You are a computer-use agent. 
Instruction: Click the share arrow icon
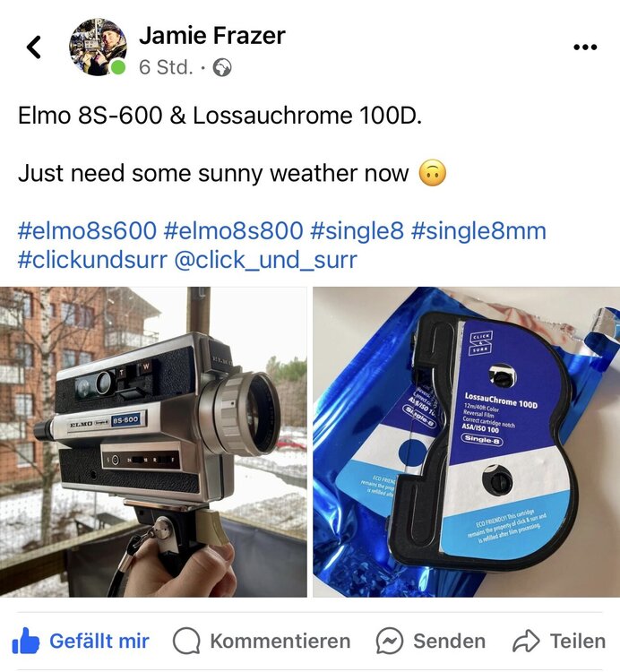pos(526,641)
